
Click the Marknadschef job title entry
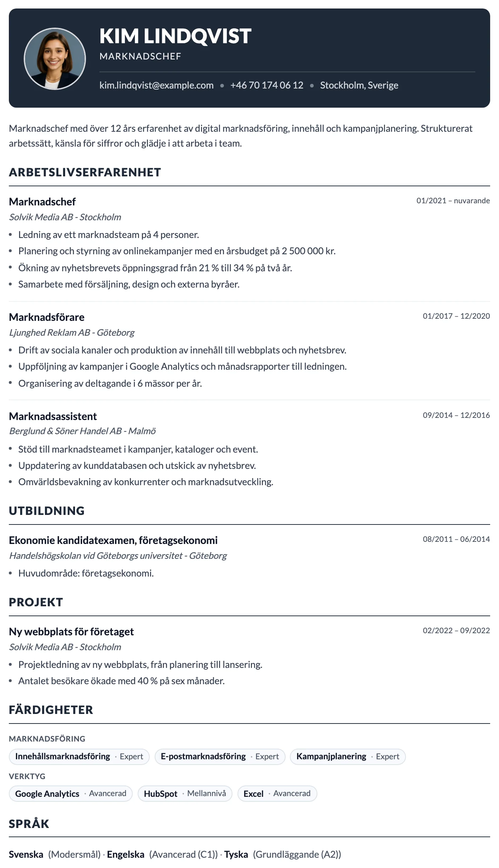[x=42, y=202]
